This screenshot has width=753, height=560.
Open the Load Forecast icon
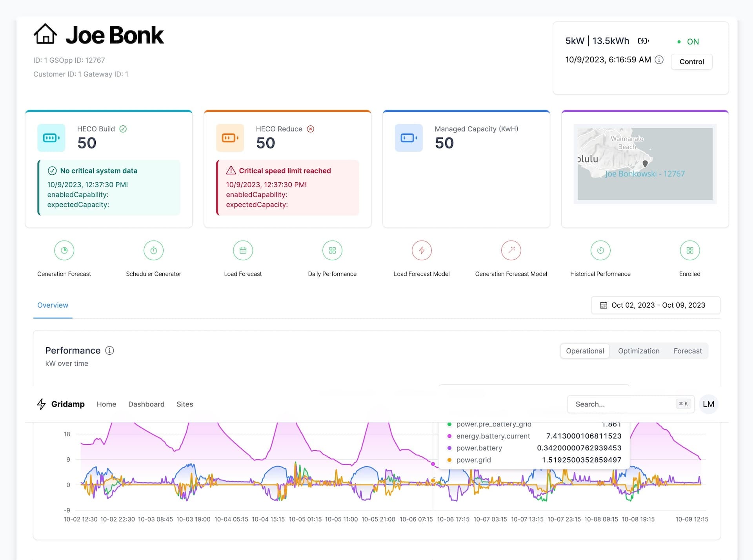click(x=243, y=250)
